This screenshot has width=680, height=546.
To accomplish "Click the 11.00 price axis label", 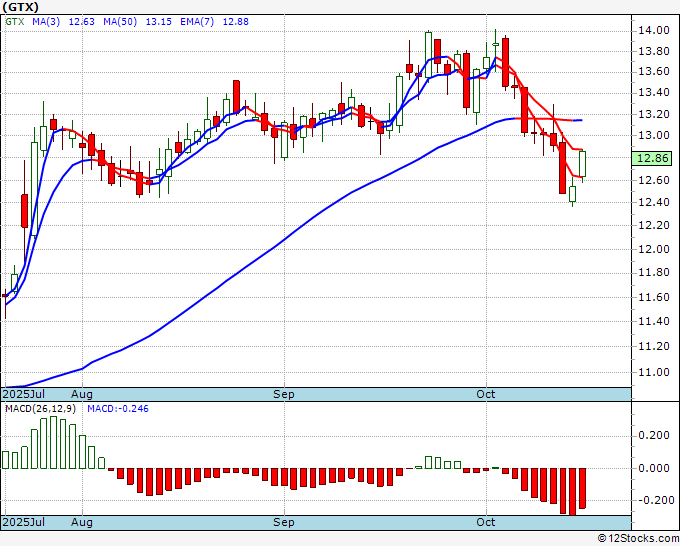I will click(x=652, y=373).
